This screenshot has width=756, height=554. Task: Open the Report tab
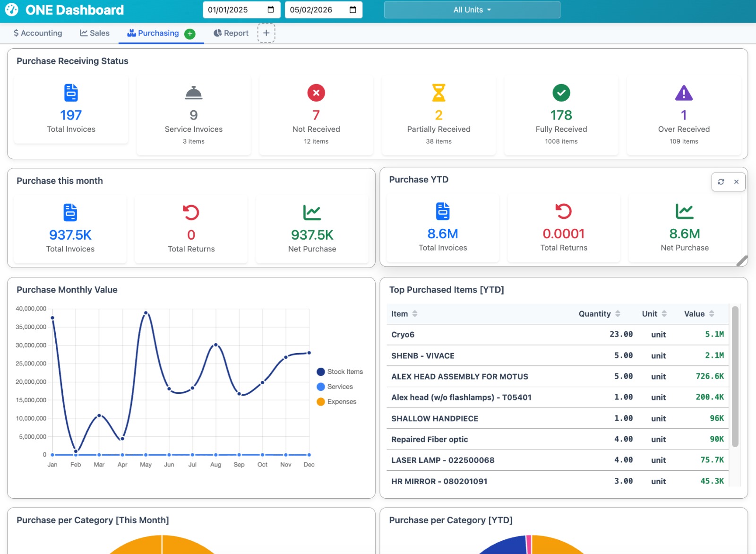click(231, 33)
